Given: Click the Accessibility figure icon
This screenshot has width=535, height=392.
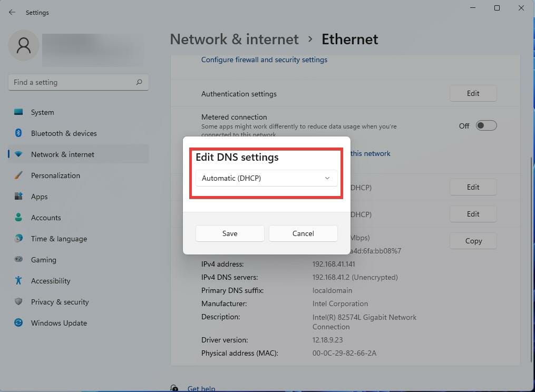Looking at the screenshot, I should point(18,280).
